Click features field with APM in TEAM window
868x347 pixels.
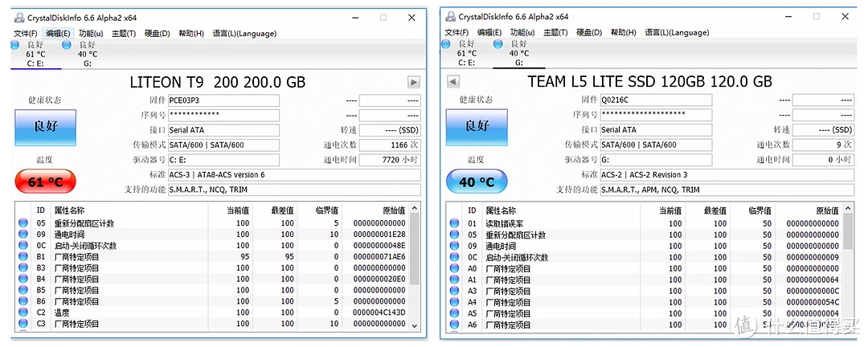click(727, 190)
